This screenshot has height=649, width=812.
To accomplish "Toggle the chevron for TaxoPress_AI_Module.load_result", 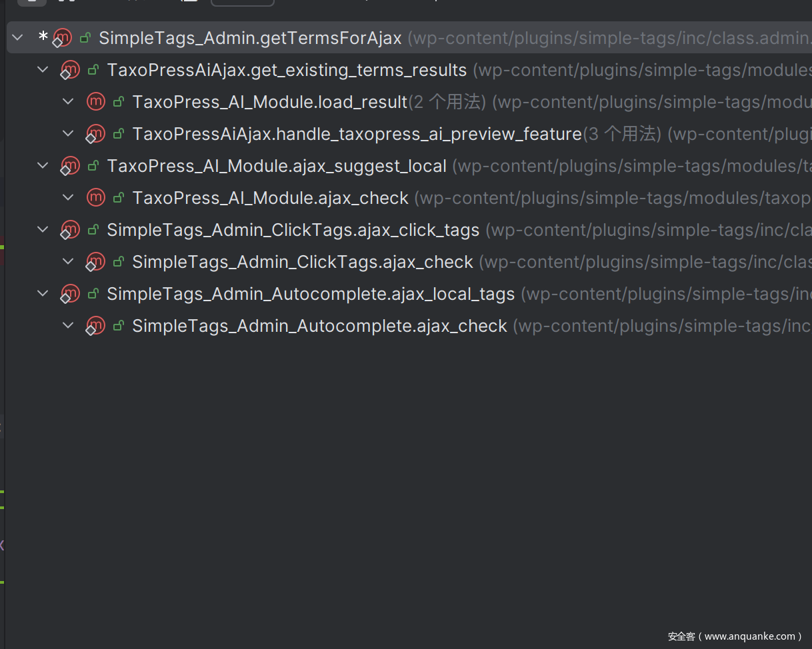I will click(x=68, y=101).
